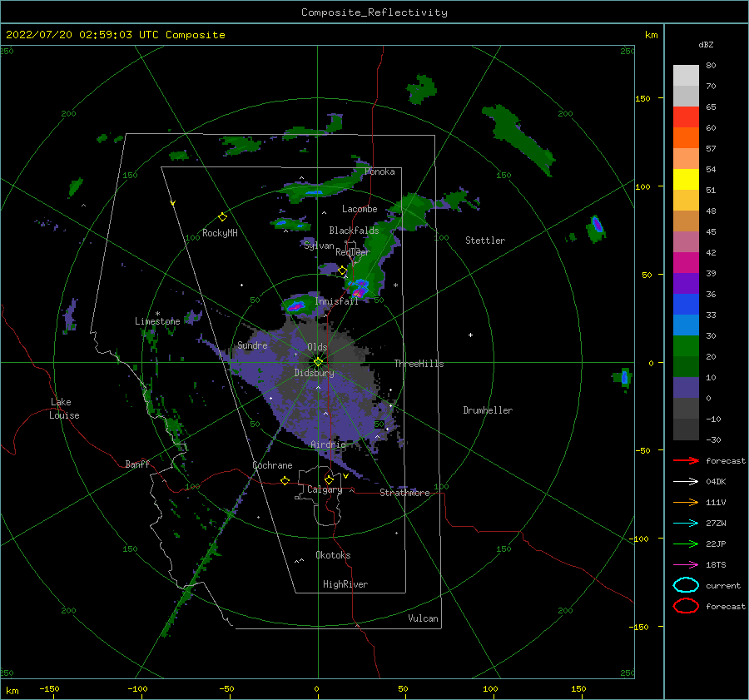
Task: Click the Stettler city label
Action: pos(485,241)
